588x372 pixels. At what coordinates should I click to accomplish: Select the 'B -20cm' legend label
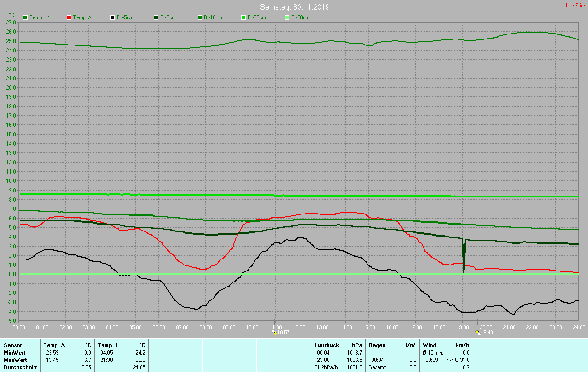(257, 17)
